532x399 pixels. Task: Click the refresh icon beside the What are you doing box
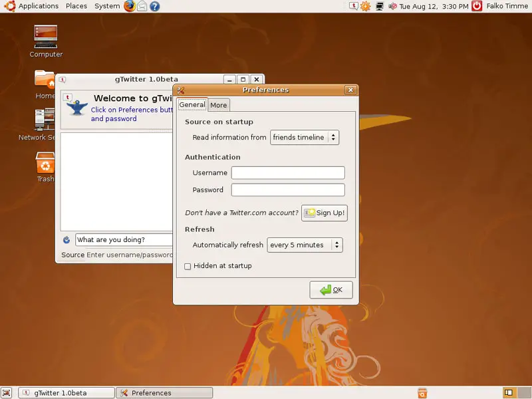pos(66,240)
